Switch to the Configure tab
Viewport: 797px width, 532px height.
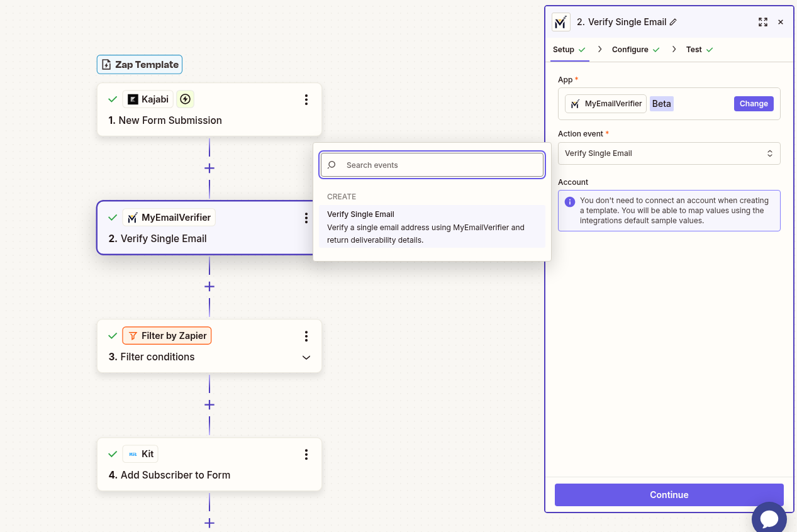(x=630, y=49)
